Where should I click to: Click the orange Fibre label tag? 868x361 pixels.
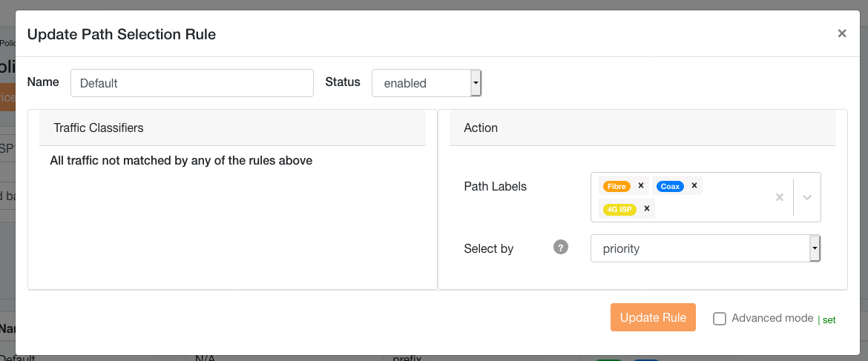617,186
